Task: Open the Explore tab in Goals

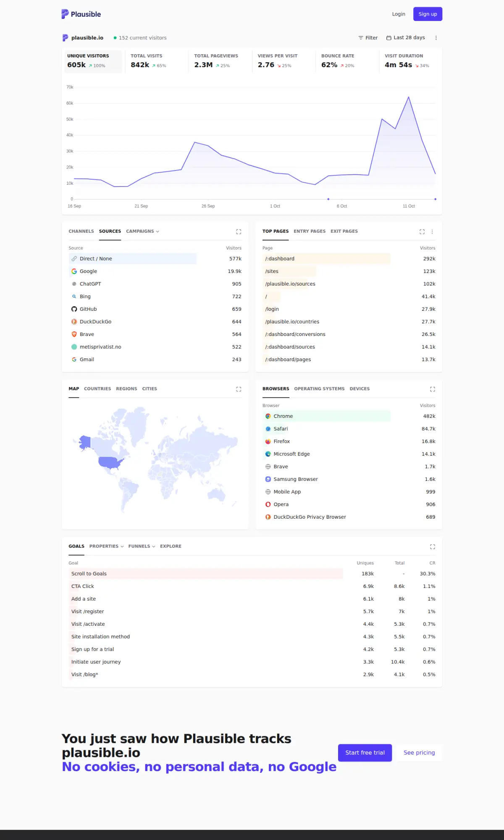Action: click(x=171, y=546)
